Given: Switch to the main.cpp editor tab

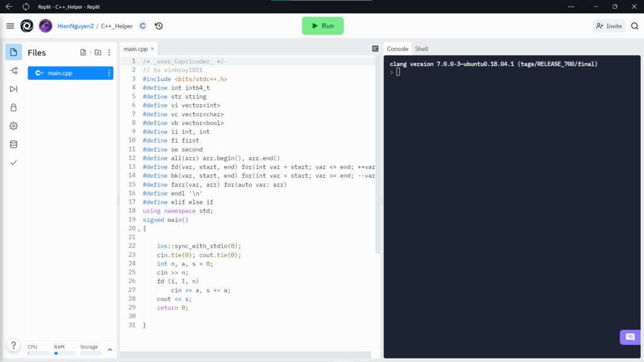Looking at the screenshot, I should [136, 49].
